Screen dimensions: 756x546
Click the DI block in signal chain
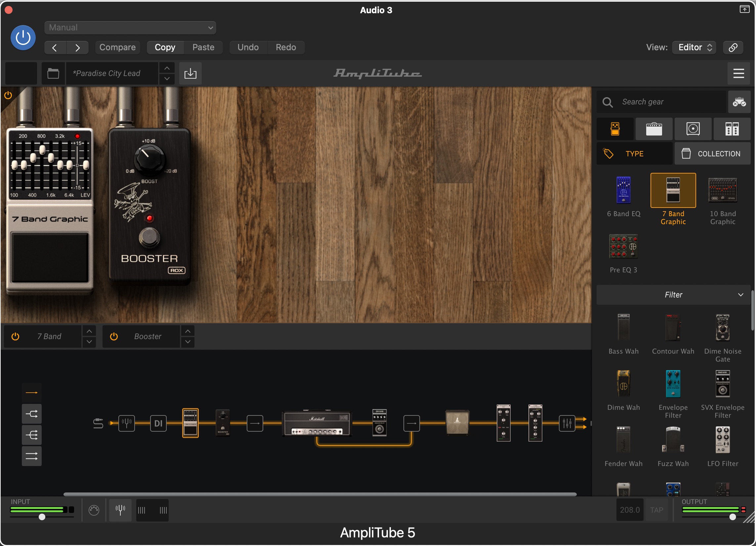coord(158,423)
